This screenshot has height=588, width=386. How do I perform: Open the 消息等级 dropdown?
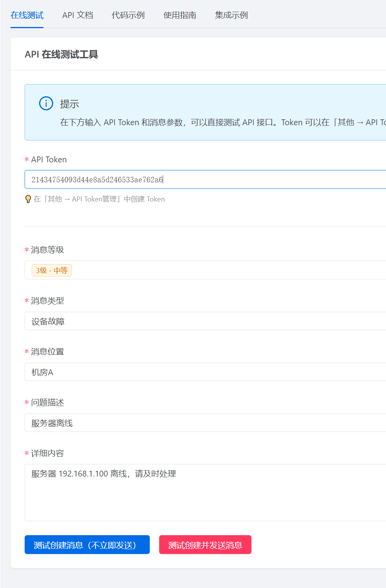tap(235, 270)
